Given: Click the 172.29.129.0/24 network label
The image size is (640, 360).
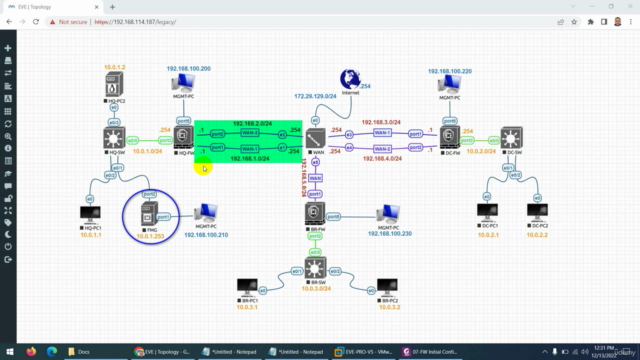Looking at the screenshot, I should (x=315, y=96).
